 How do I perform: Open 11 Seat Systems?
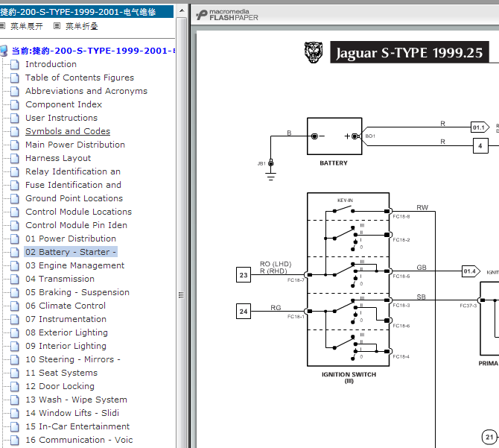coord(61,373)
